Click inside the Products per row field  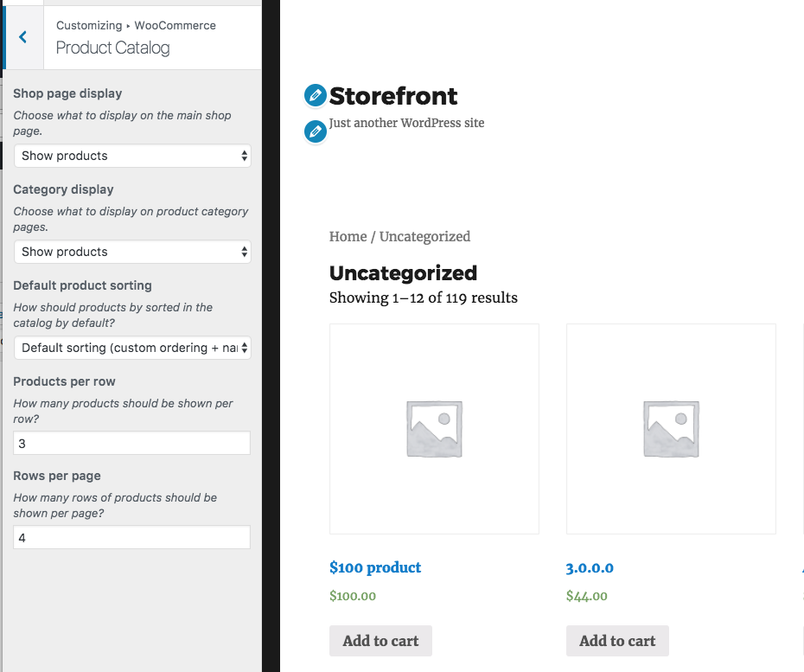pos(131,442)
